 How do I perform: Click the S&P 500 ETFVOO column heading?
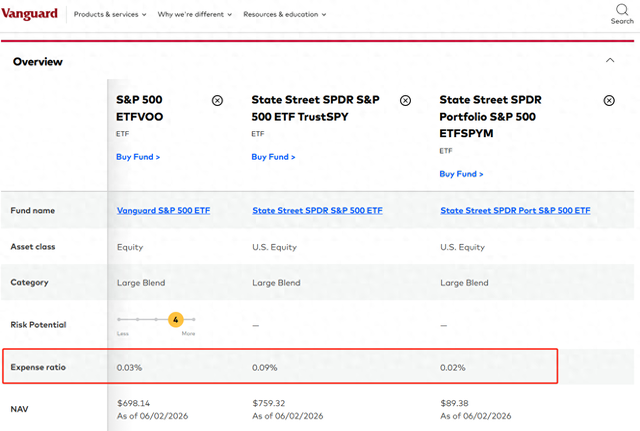139,108
